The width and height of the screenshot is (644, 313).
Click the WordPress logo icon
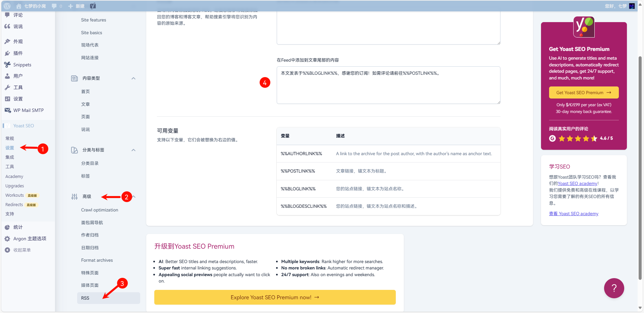tap(7, 6)
